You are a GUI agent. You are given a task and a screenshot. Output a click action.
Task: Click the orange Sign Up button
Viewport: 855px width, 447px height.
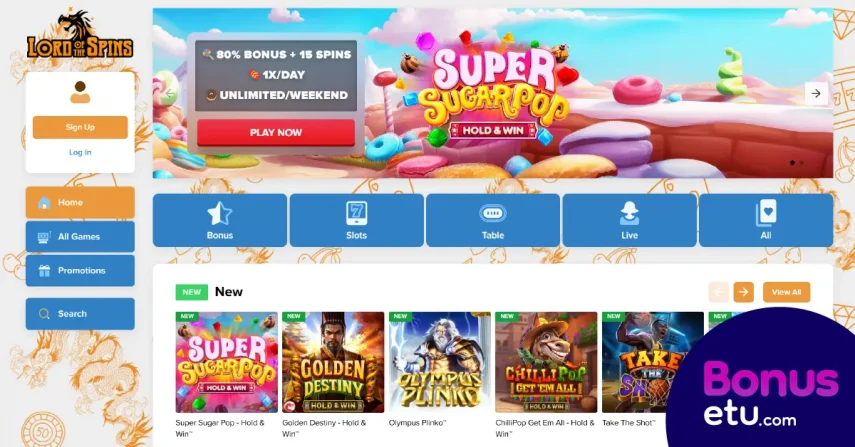click(x=80, y=127)
